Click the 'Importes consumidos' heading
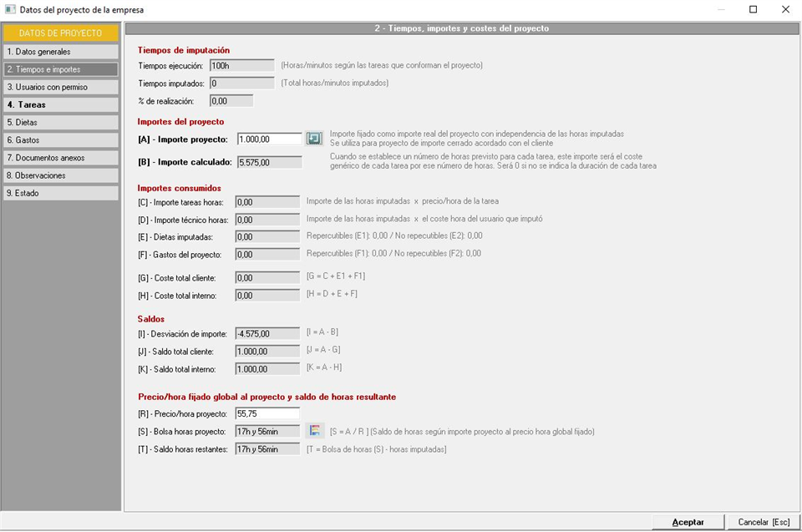The height and width of the screenshot is (532, 802). pos(179,188)
